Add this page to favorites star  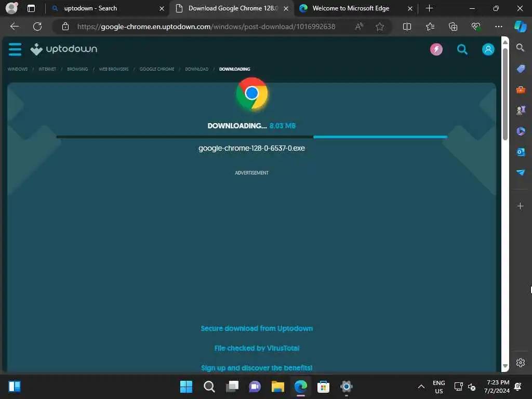380,26
